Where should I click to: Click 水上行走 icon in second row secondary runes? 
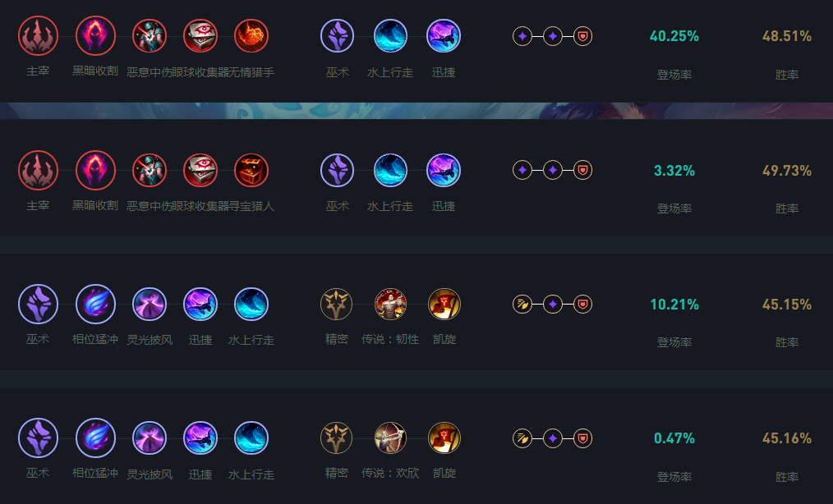pyautogui.click(x=390, y=171)
